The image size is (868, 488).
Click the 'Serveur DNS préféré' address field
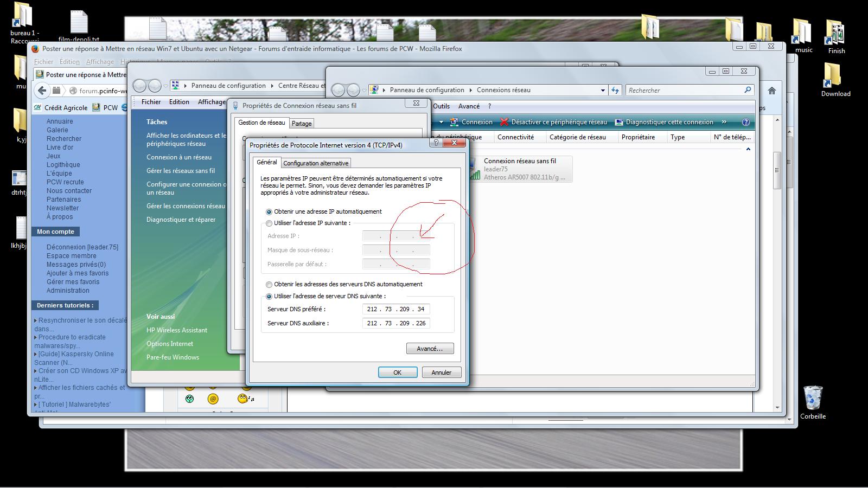click(396, 309)
